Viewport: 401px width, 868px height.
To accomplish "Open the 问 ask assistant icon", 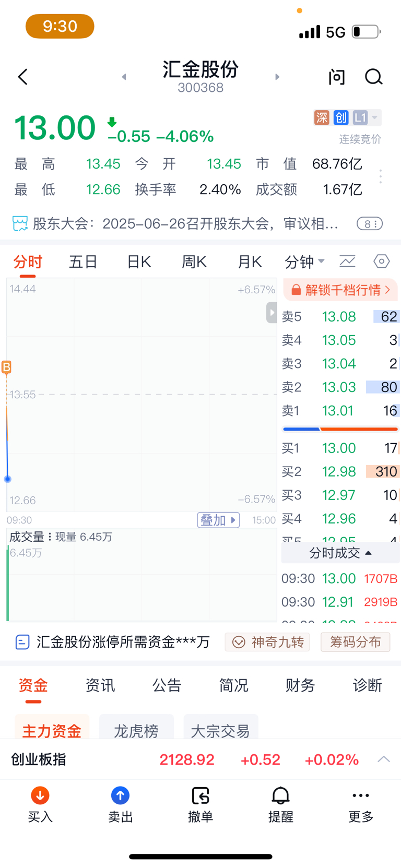I will 337,77.
